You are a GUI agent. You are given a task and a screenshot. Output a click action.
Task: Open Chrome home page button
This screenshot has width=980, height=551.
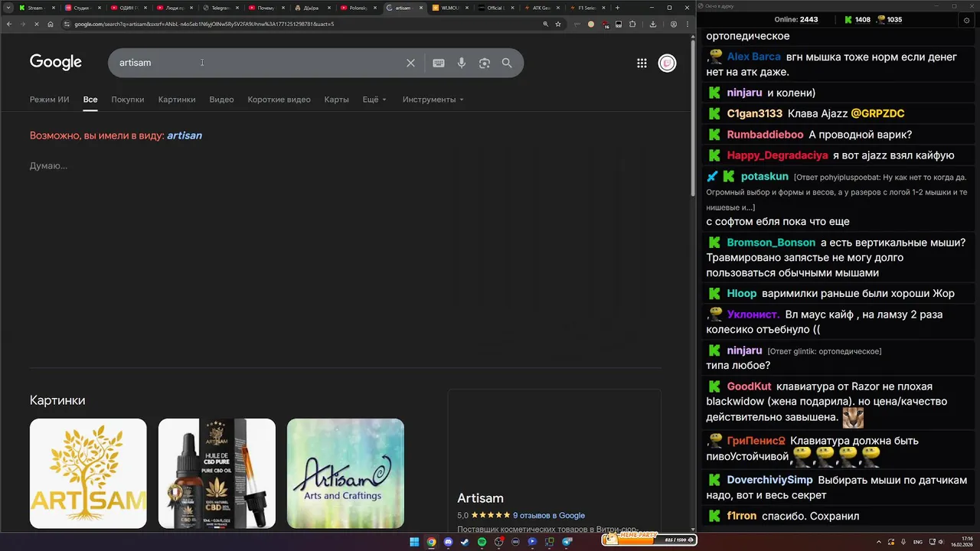tap(51, 24)
